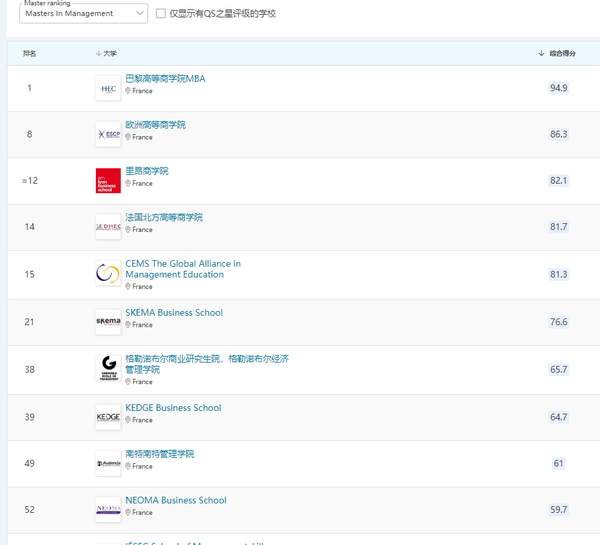
Task: Open the 巴黎高等商学院MBA link
Action: [x=165, y=78]
